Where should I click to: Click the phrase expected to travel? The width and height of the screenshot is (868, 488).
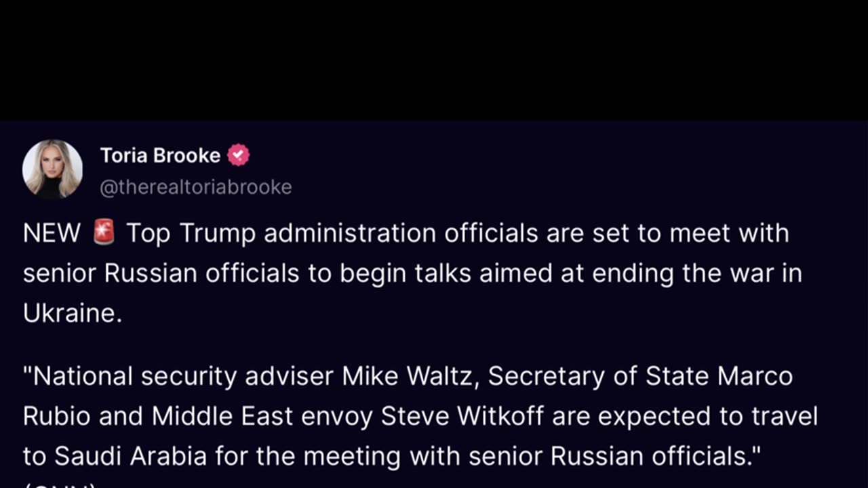(708, 415)
